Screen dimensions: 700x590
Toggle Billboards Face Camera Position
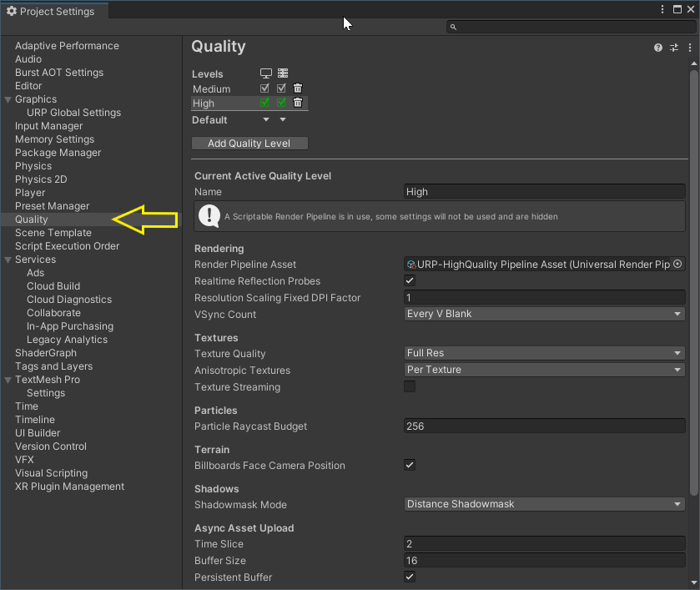click(410, 465)
